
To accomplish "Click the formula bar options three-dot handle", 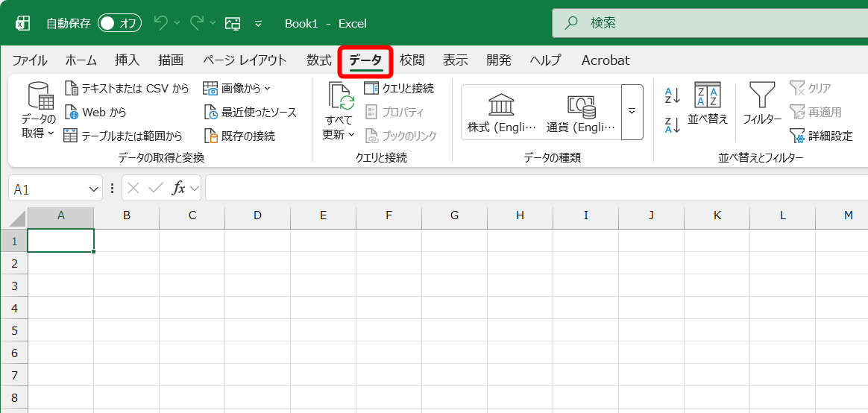I will click(113, 189).
